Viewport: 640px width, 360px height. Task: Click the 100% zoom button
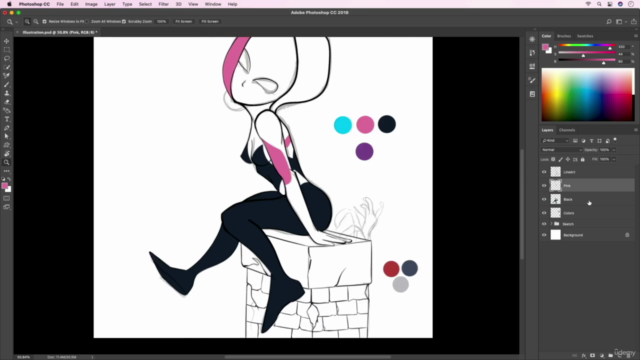coord(162,22)
